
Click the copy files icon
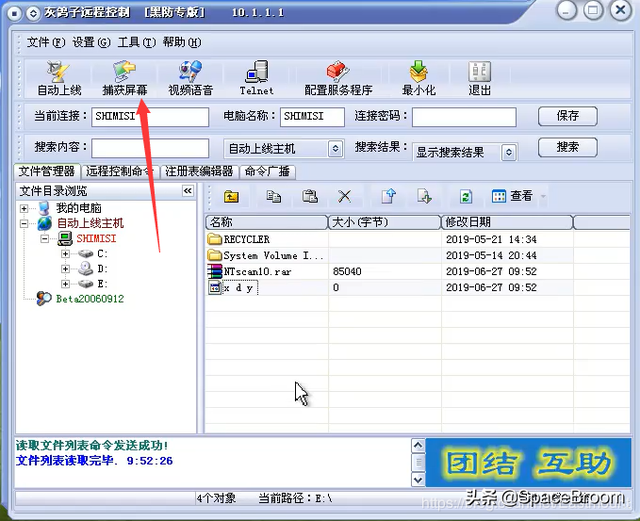(273, 197)
